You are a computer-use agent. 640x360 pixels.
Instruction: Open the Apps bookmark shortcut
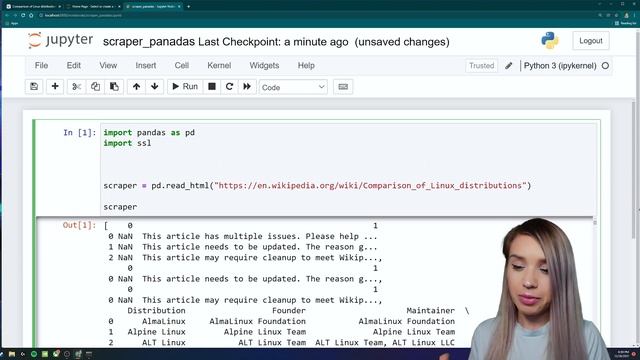[11, 23]
